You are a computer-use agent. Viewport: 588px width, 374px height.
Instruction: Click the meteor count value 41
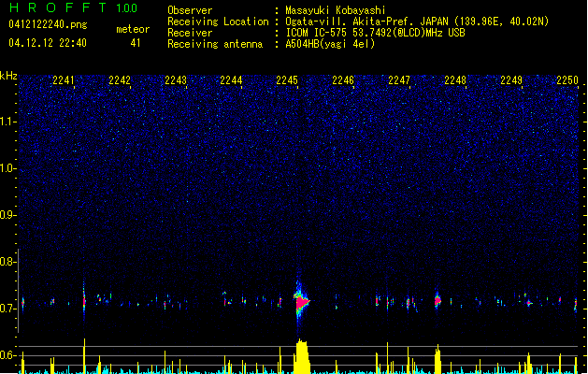click(136, 43)
